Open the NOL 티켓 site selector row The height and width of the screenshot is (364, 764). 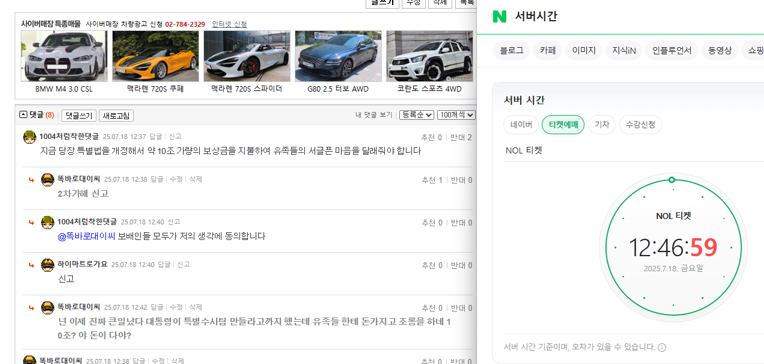point(633,151)
